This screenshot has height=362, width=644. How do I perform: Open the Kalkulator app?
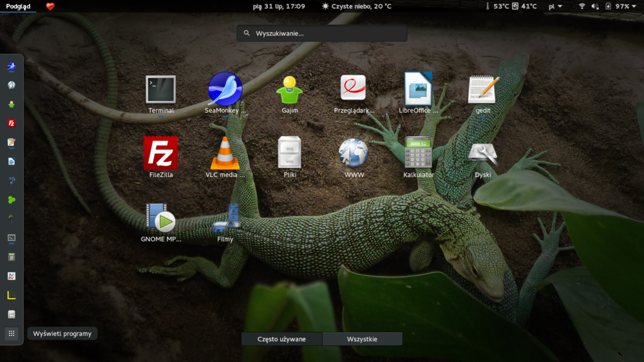[418, 153]
